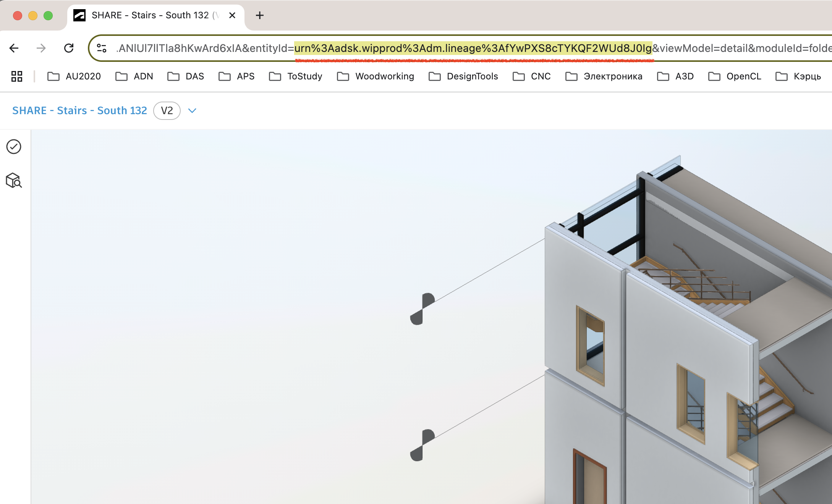Viewport: 832px width, 504px height.
Task: Open CNC bookmarks folder
Action: point(532,76)
